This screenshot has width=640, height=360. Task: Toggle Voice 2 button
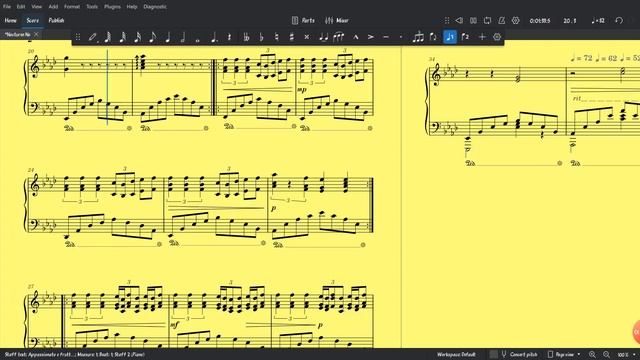pos(465,37)
